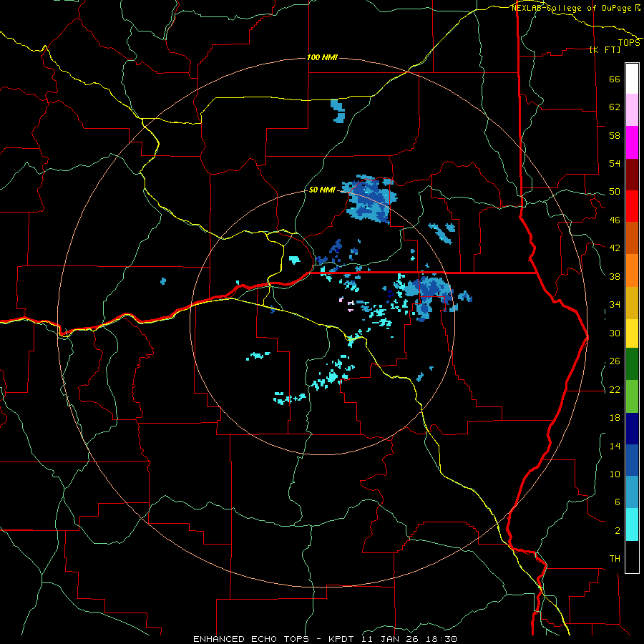Image resolution: width=644 pixels, height=644 pixels.
Task: Click the small blue echo near the 100 NMI ring
Action: [x=338, y=111]
